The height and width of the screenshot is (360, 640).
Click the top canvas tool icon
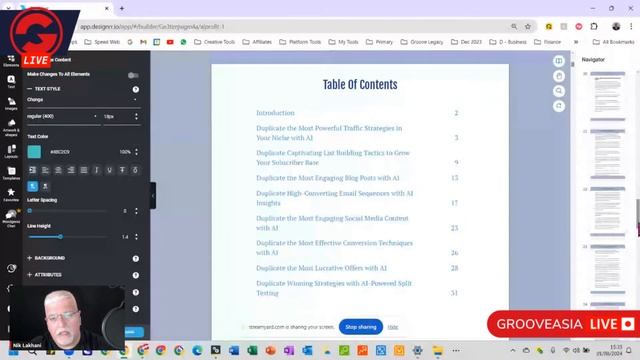coord(559,61)
